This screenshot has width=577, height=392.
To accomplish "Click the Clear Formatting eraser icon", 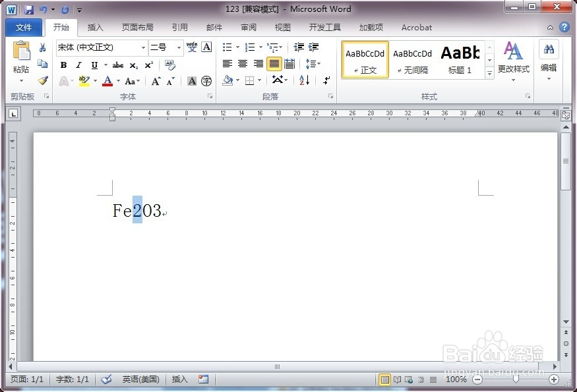I will (170, 65).
